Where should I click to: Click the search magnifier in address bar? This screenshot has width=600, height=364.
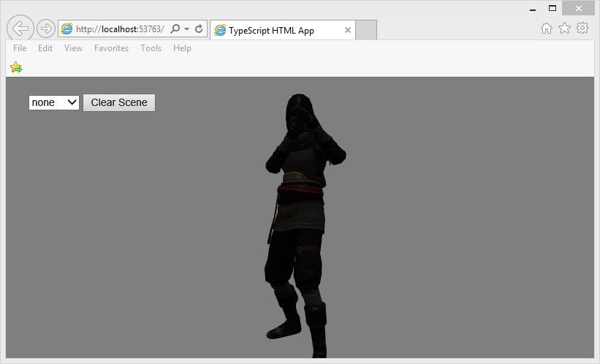pyautogui.click(x=175, y=29)
